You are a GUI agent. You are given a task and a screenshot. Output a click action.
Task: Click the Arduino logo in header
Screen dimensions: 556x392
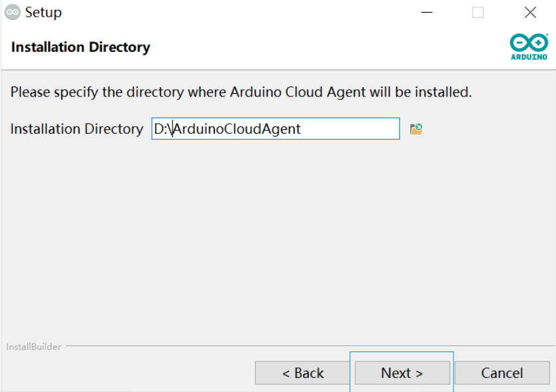[x=529, y=47]
